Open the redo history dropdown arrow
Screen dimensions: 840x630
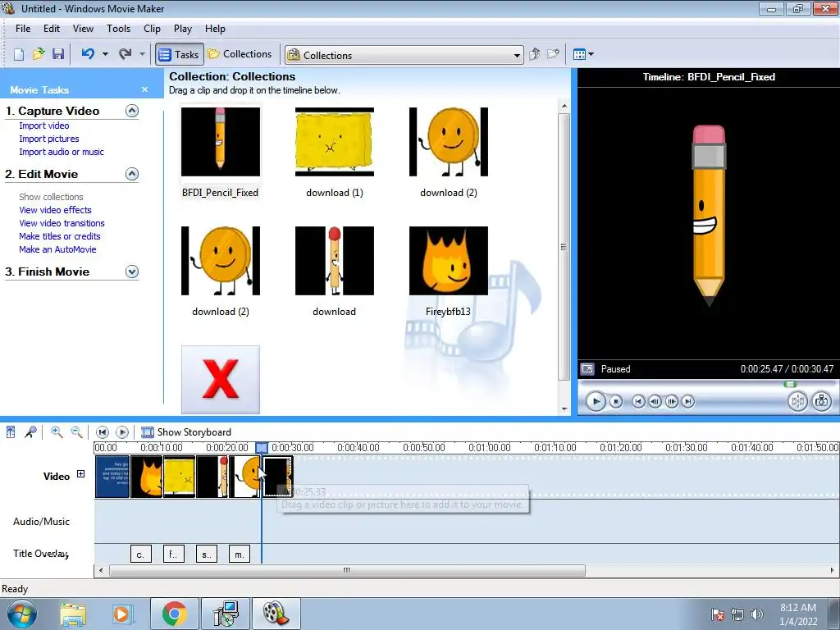142,54
